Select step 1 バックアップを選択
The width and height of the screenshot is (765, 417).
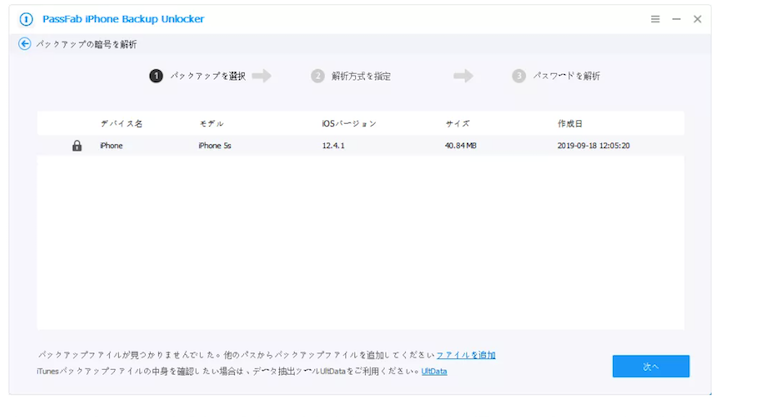click(x=198, y=76)
